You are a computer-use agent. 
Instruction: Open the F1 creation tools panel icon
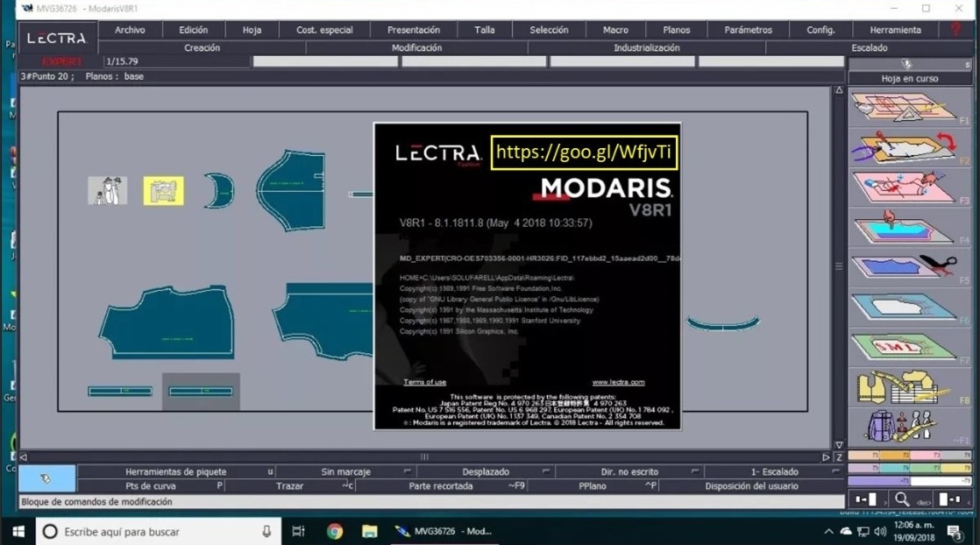pyautogui.click(x=905, y=108)
